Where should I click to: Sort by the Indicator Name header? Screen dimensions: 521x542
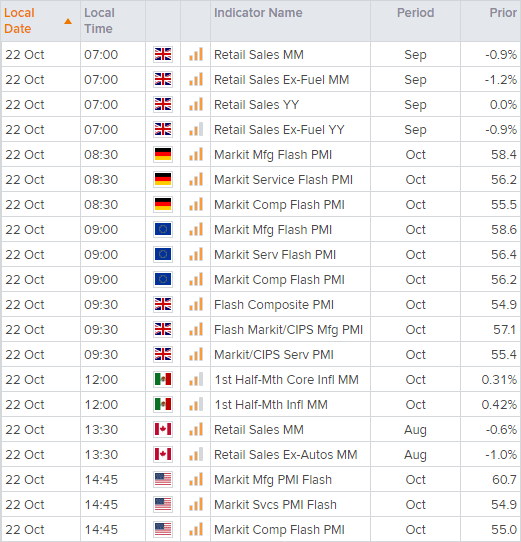(258, 13)
